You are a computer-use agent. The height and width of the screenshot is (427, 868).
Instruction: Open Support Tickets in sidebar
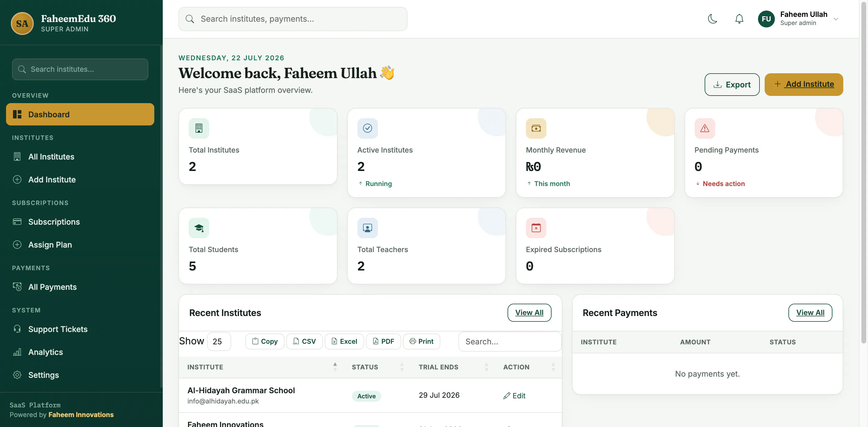80,329
